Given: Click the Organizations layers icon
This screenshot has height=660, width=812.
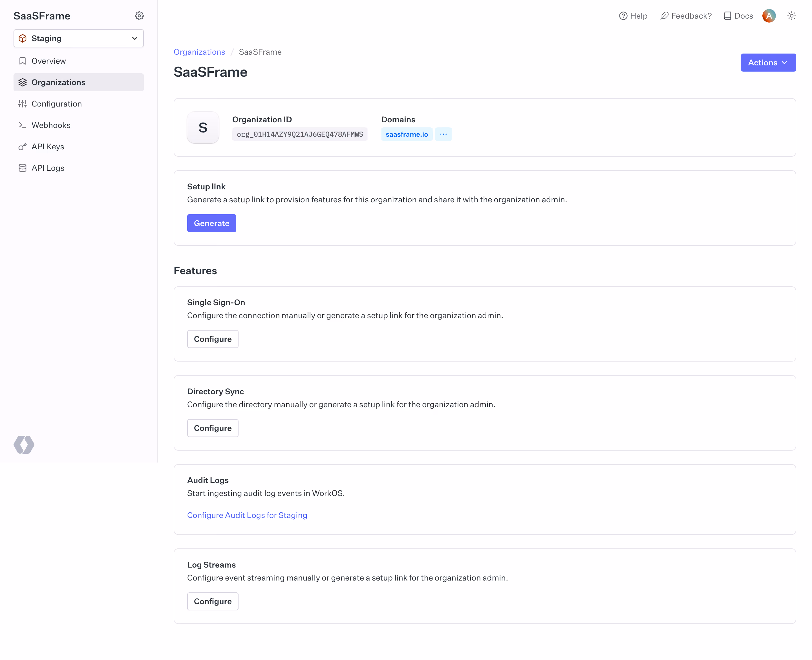Looking at the screenshot, I should click(23, 82).
